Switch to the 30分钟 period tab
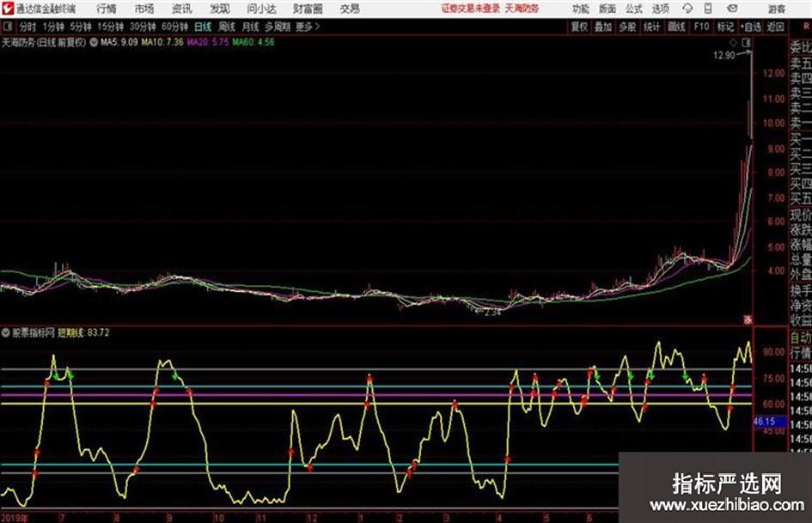Screen dimensions: 812x523 coord(143,27)
